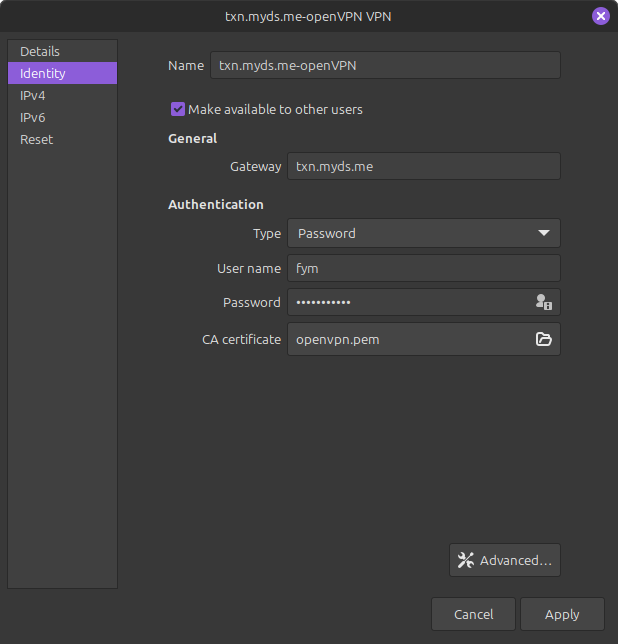
Task: Select the Identity section in sidebar
Action: coord(43,73)
